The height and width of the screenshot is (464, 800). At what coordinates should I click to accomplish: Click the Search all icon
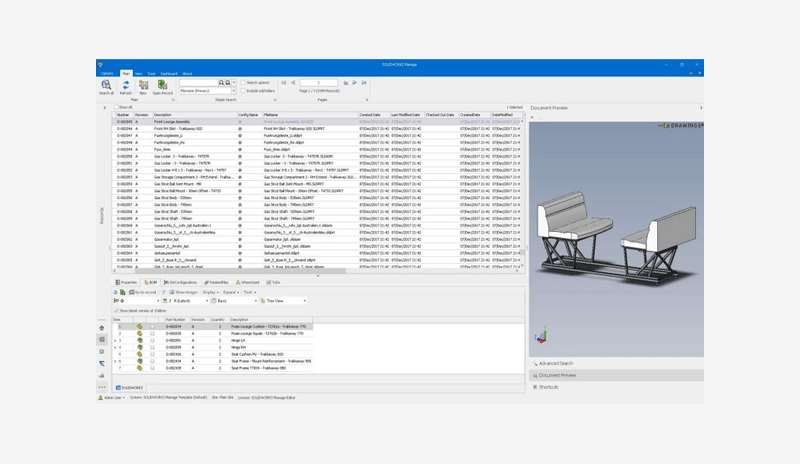pos(106,87)
